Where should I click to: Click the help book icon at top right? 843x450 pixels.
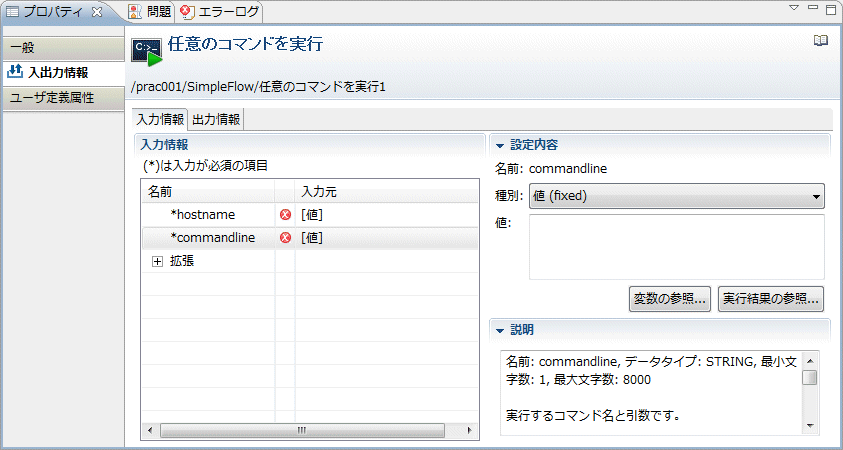click(x=821, y=41)
